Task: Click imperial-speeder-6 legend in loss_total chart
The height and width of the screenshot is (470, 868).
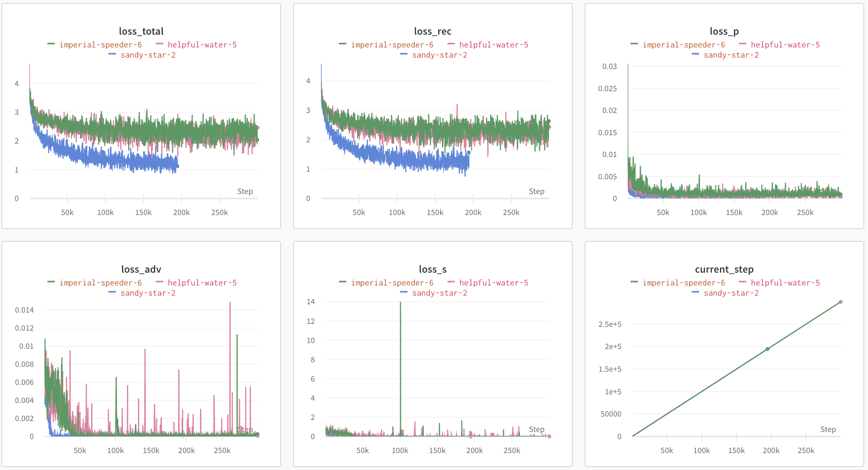Action: point(101,45)
